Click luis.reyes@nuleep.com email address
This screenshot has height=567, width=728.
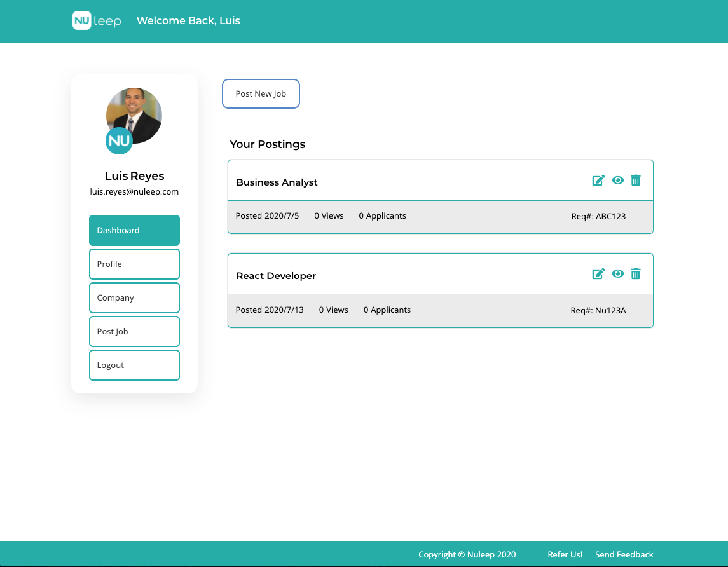click(134, 191)
